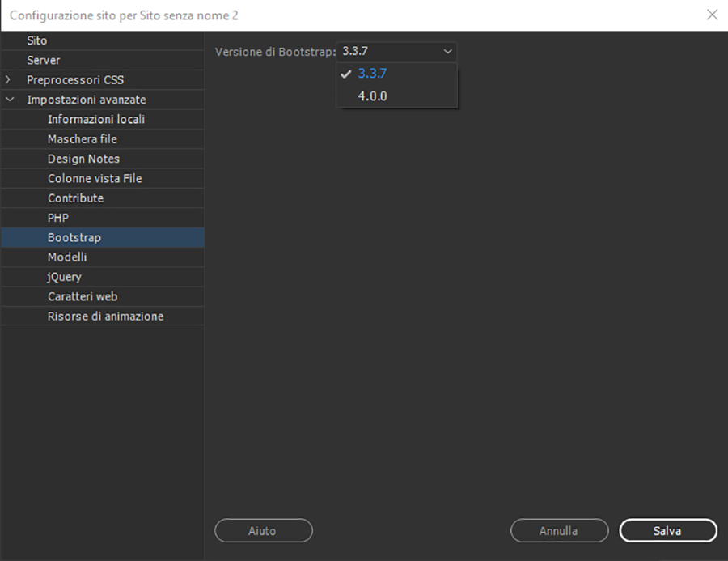Screen dimensions: 728x561
Task: Cancel with the Annulla button
Action: tap(559, 530)
